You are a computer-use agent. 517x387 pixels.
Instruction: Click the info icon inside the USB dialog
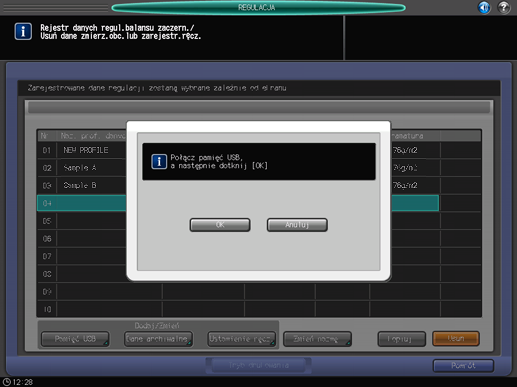click(x=159, y=162)
